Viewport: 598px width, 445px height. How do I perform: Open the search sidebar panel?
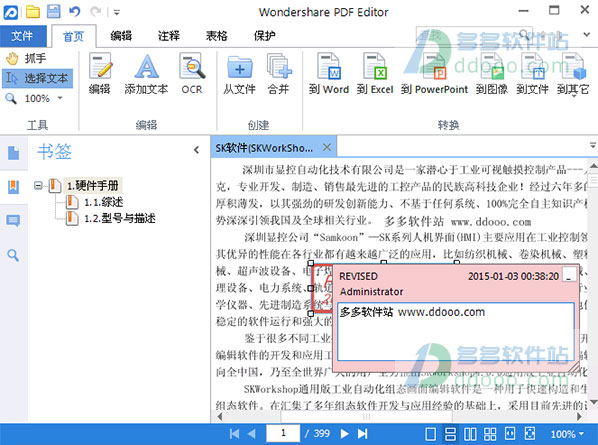click(13, 255)
